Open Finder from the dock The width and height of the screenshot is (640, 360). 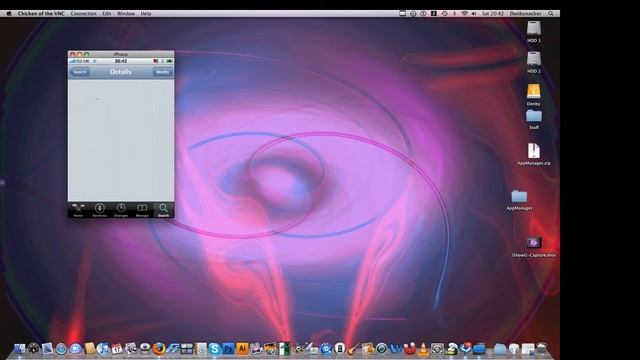(19, 349)
